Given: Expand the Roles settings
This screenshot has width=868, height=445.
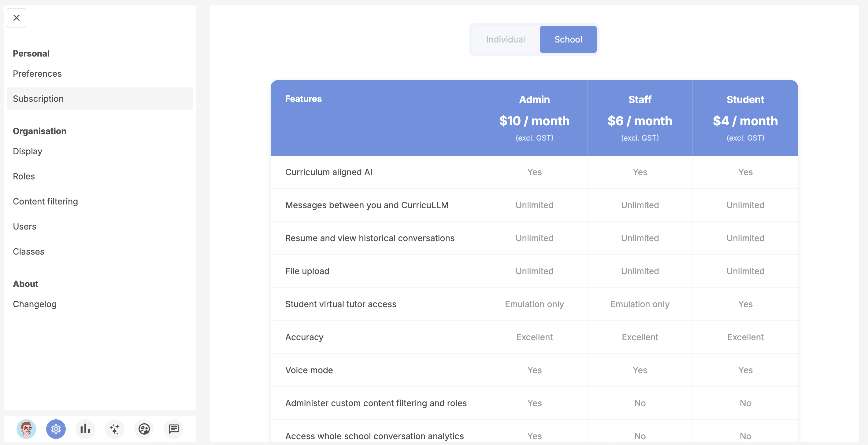Looking at the screenshot, I should pyautogui.click(x=24, y=176).
